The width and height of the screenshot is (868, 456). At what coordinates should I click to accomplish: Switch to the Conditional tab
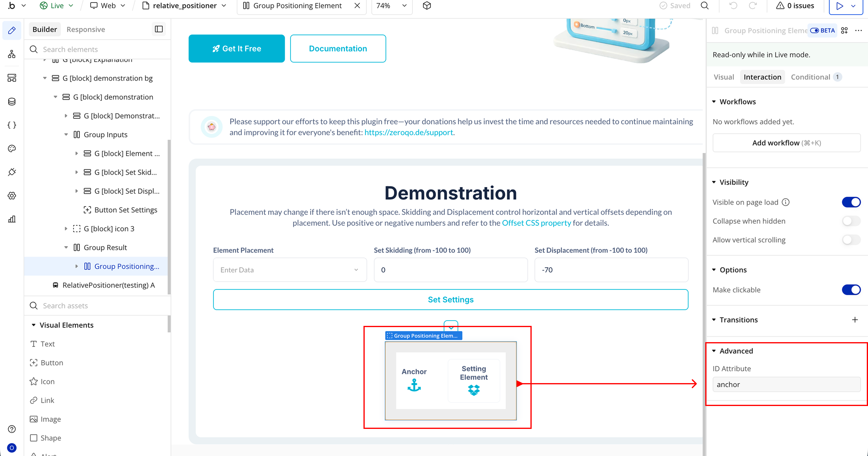click(x=810, y=77)
